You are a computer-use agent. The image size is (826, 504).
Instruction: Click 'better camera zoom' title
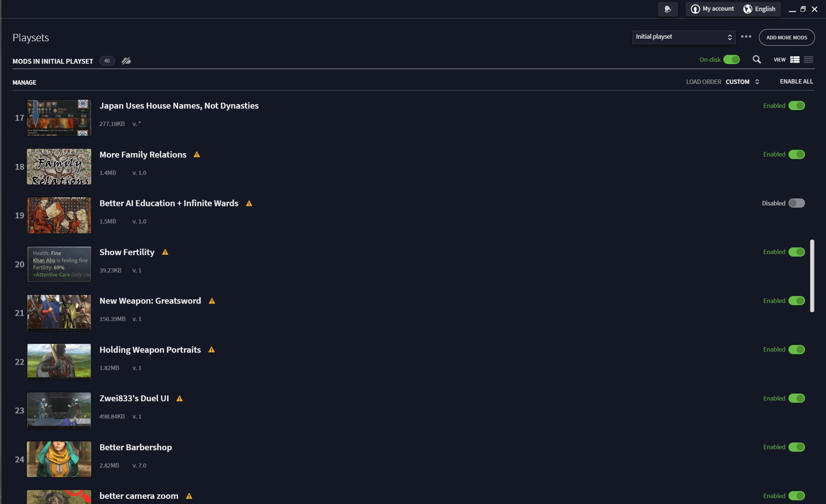[x=139, y=496]
